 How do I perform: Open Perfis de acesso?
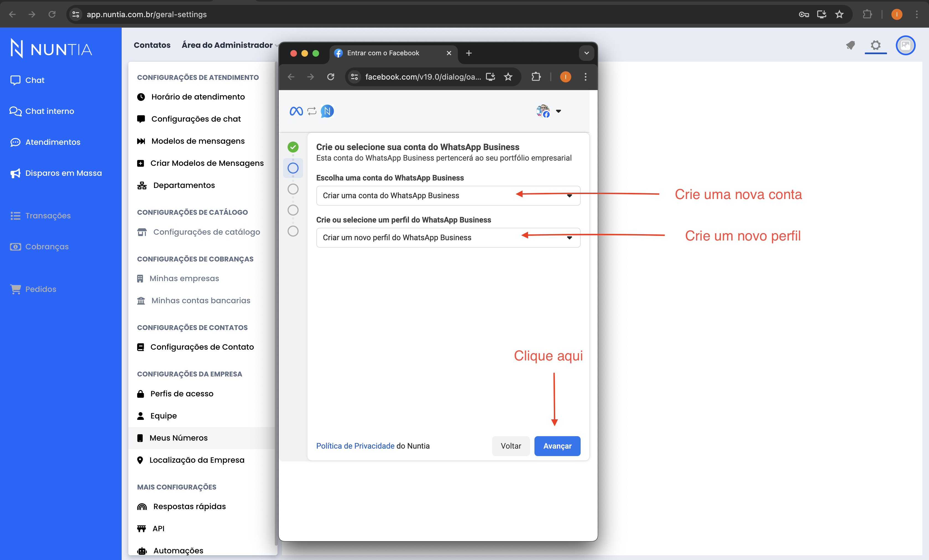coord(175,393)
